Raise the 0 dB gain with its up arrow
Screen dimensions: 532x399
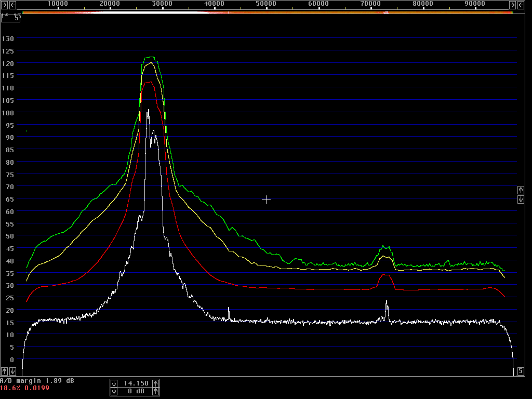[156, 391]
